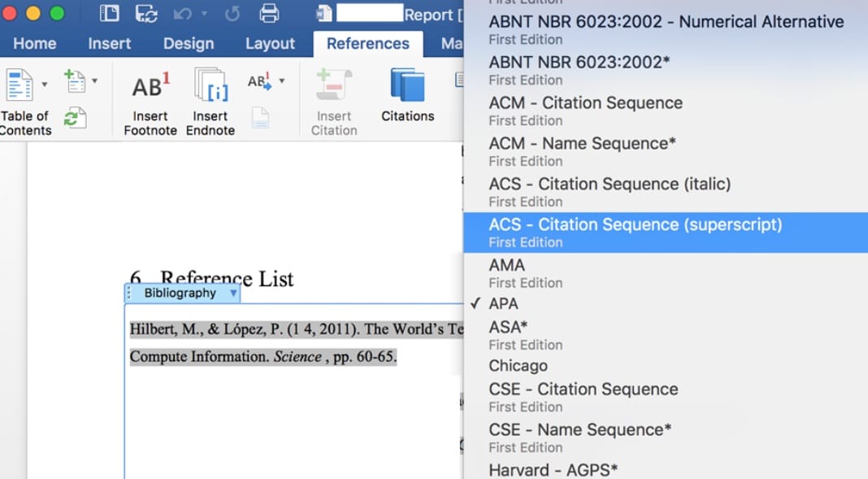Pick ACS - Citation Sequence (italic)
868x479 pixels.
point(666,192)
